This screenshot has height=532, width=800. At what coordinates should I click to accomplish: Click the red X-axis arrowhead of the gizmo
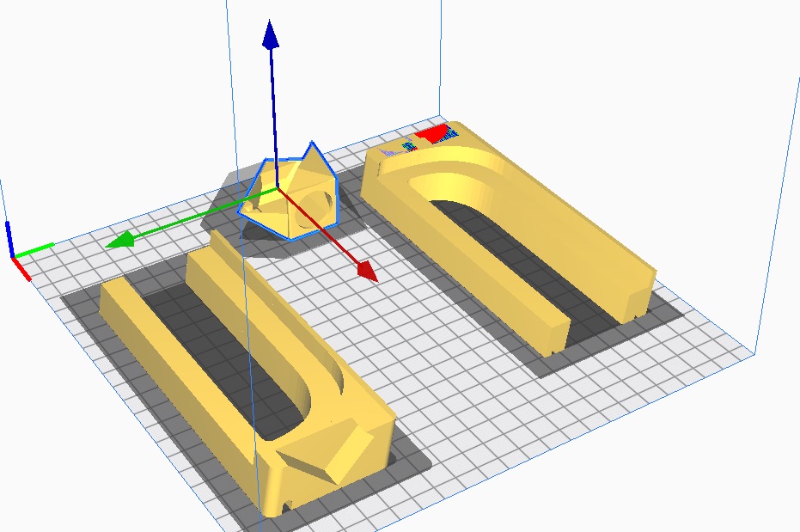[x=366, y=271]
